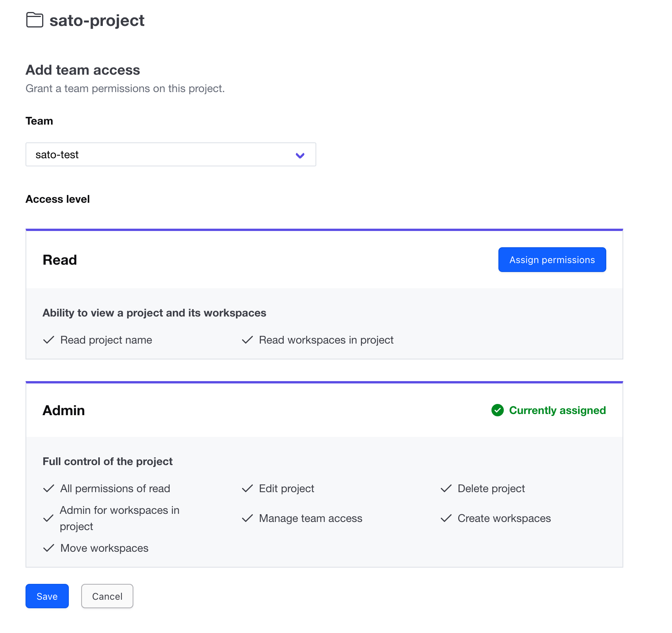Open the Team selection dropdown
Image resolution: width=672 pixels, height=633 pixels.
[171, 154]
